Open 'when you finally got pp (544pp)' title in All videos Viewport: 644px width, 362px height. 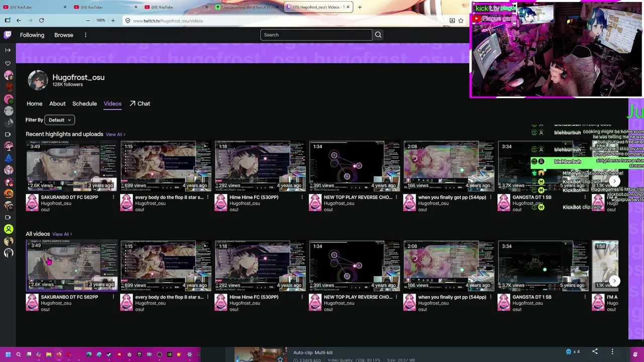click(x=452, y=297)
